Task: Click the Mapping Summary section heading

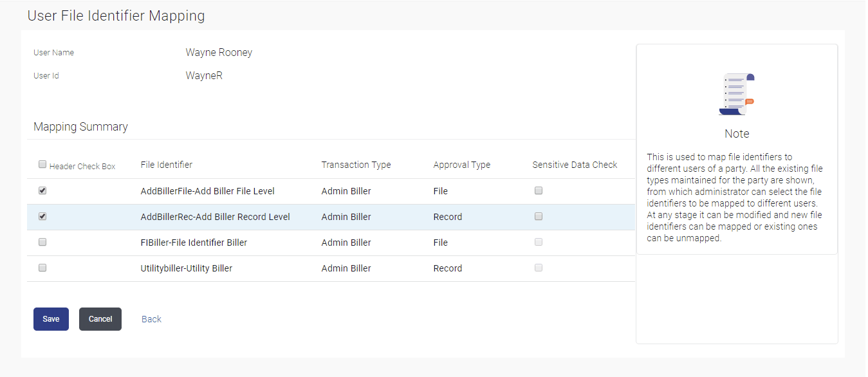Action: pos(80,127)
